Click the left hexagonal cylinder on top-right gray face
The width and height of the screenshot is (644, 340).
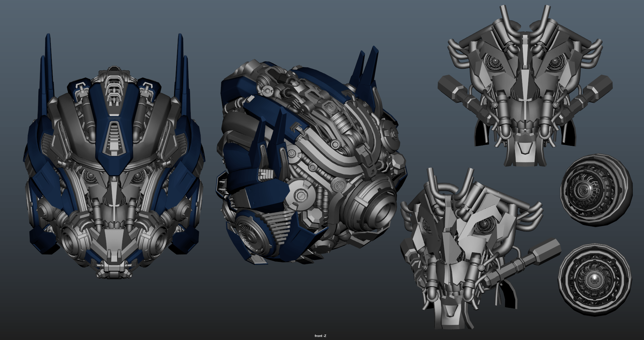[453, 87]
